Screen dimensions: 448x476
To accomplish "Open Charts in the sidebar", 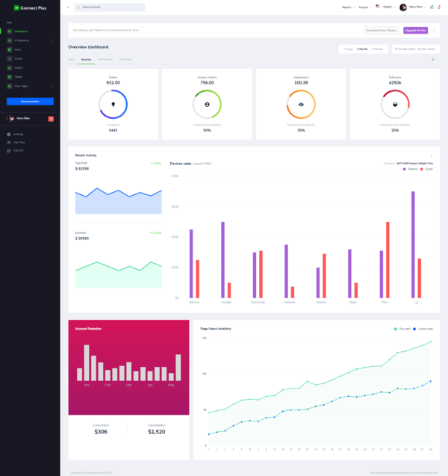I will (x=18, y=67).
